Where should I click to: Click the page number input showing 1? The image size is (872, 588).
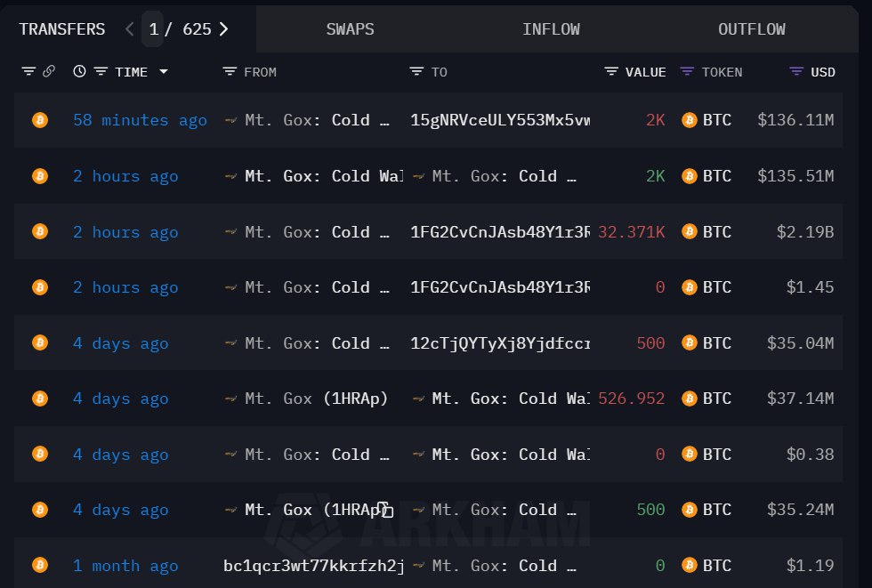154,29
